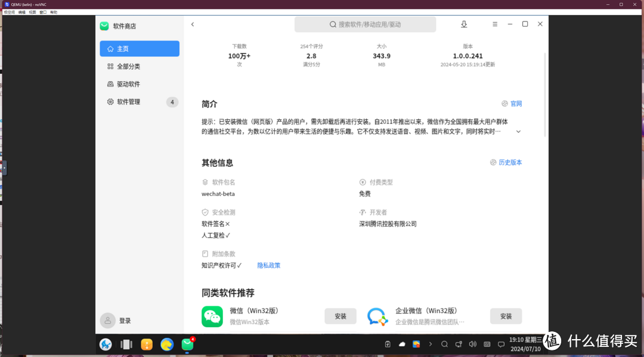Open the 驱动软件 driver section
The width and height of the screenshot is (644, 357).
pyautogui.click(x=139, y=84)
